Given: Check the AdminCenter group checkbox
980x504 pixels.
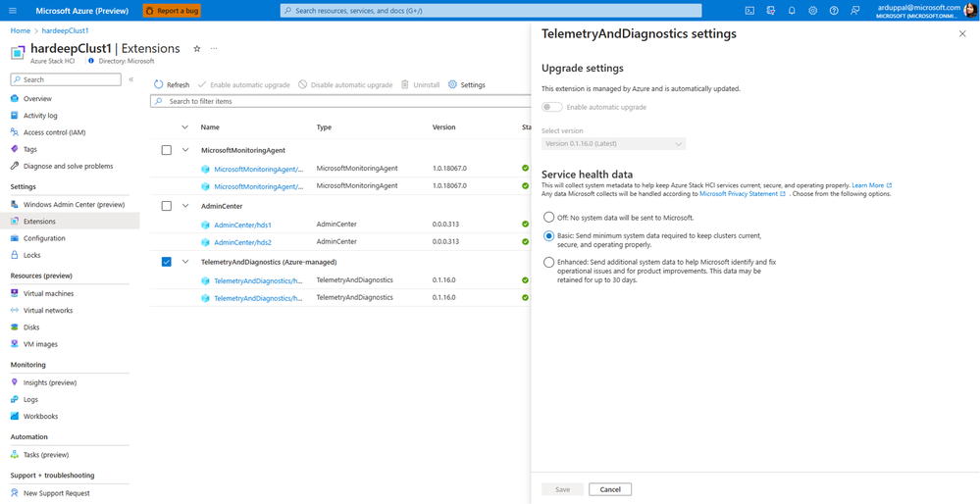Looking at the screenshot, I should pos(166,206).
